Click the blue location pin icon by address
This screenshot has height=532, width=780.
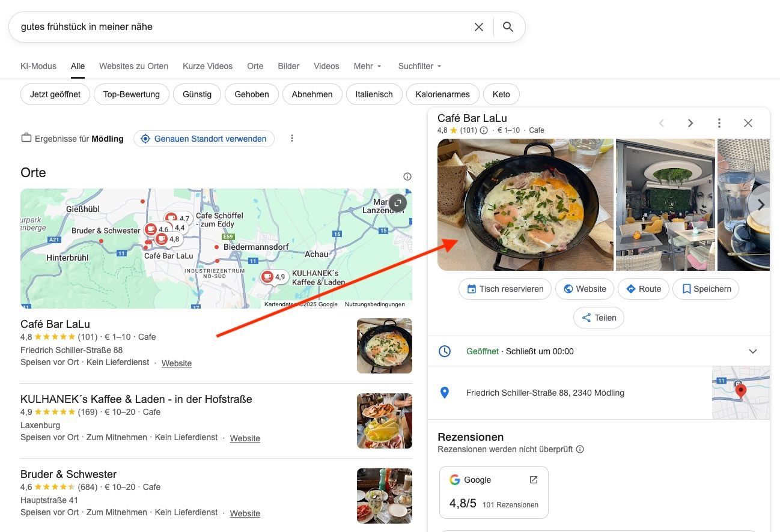click(x=445, y=393)
